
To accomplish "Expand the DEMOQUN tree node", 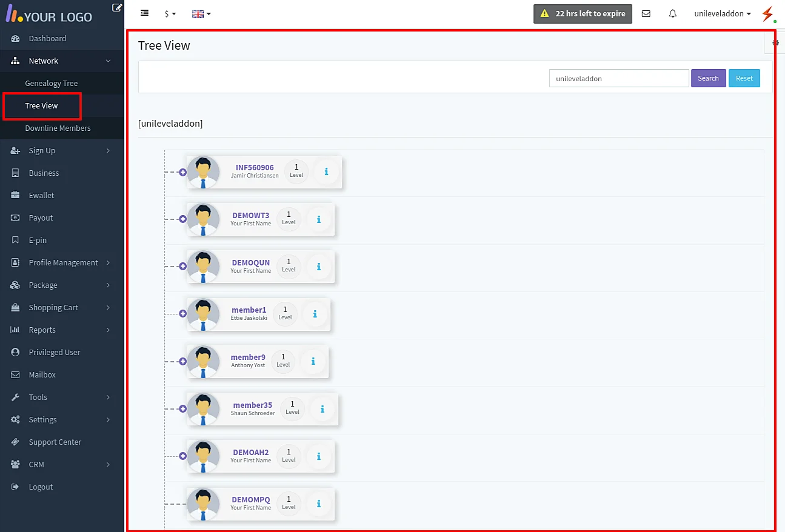I will (182, 267).
